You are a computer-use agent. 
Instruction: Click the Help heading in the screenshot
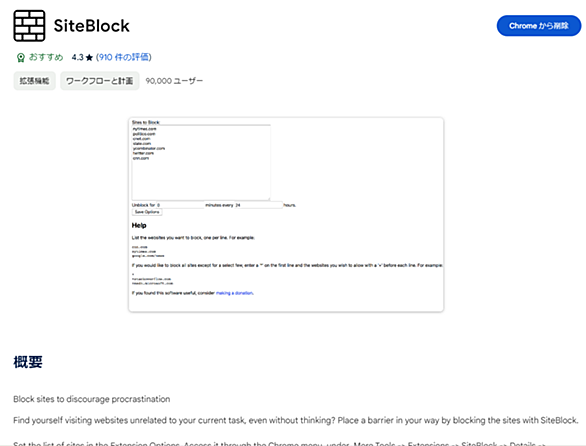point(139,225)
